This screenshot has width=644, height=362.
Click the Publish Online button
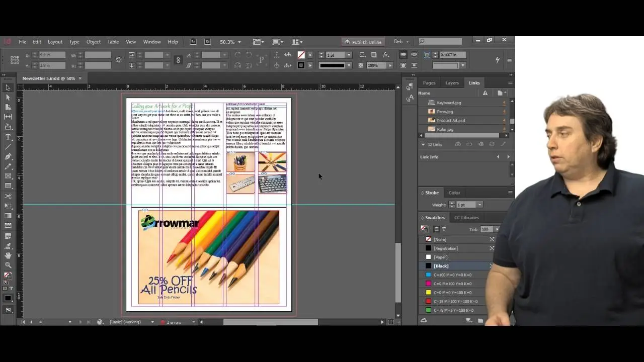[363, 42]
